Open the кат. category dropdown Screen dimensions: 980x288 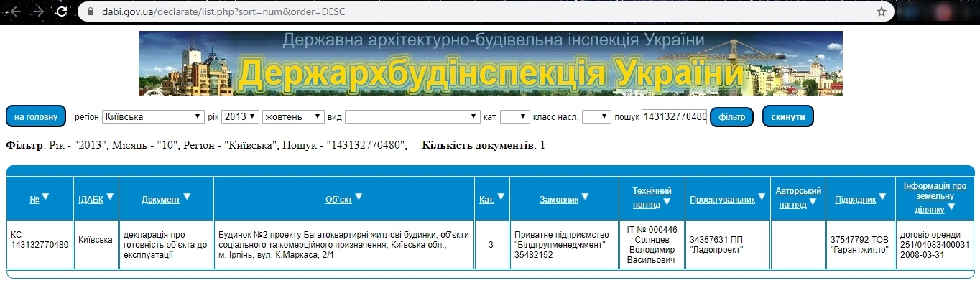click(x=514, y=116)
